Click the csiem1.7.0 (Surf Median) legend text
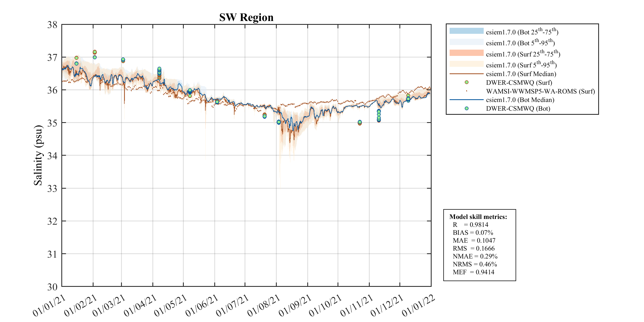 (x=521, y=74)
